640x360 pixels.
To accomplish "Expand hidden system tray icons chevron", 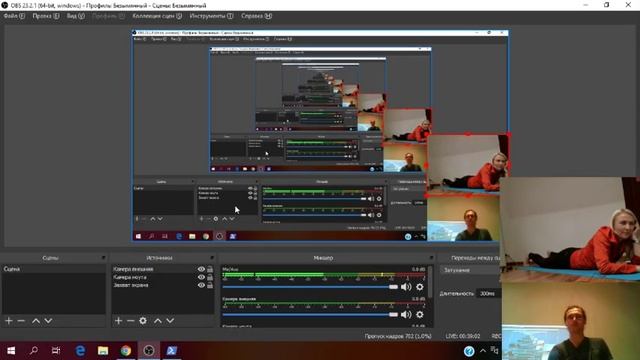I will click(483, 351).
